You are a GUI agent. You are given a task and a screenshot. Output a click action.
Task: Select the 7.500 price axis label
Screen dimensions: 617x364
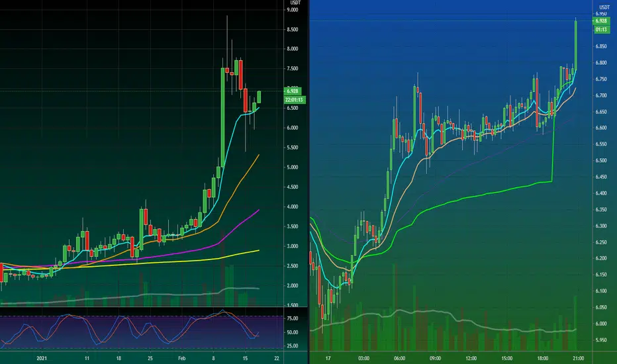click(x=293, y=69)
